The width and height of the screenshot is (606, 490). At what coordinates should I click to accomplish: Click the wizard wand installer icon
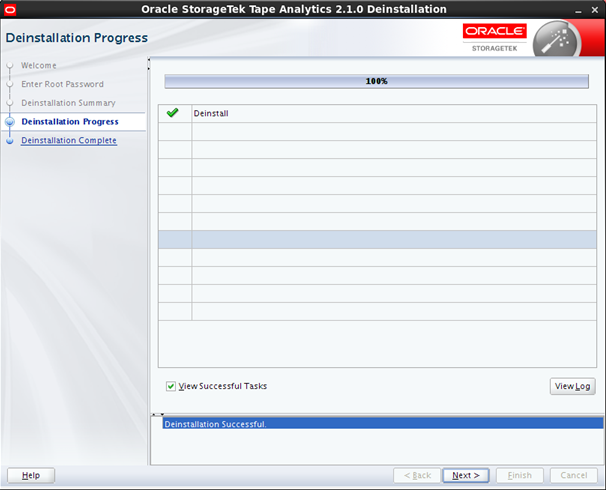point(556,41)
